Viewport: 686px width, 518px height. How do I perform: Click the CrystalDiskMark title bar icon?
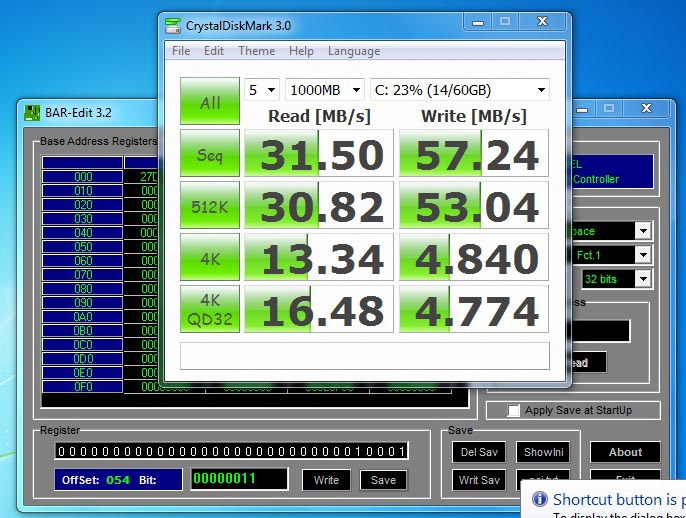tap(174, 25)
